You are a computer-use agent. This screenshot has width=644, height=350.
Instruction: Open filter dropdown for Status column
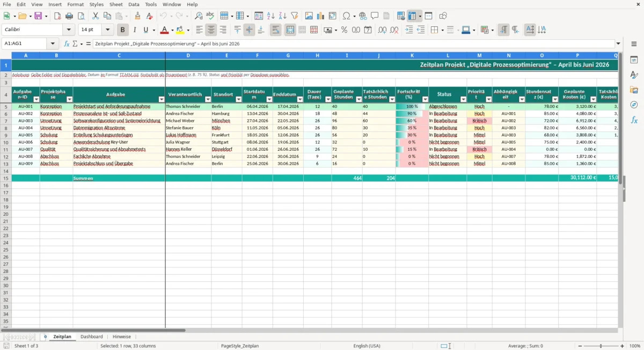(x=463, y=99)
